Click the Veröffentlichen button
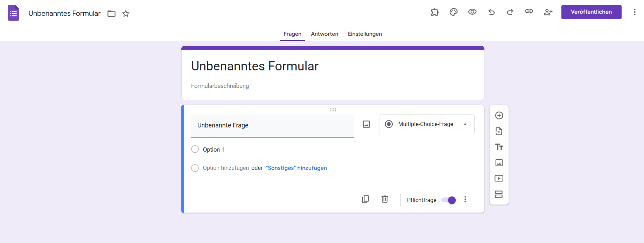The width and height of the screenshot is (644, 243). pyautogui.click(x=591, y=12)
